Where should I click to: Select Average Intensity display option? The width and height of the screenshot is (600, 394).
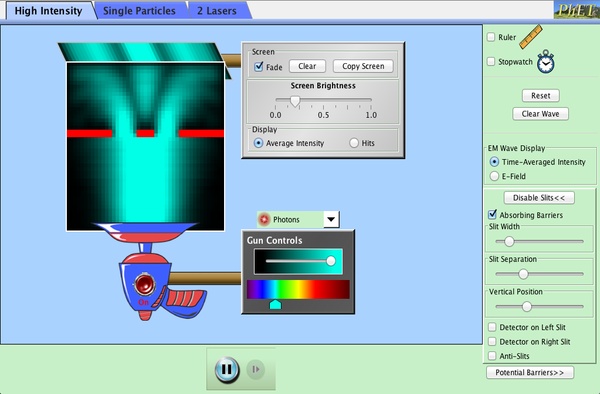259,143
